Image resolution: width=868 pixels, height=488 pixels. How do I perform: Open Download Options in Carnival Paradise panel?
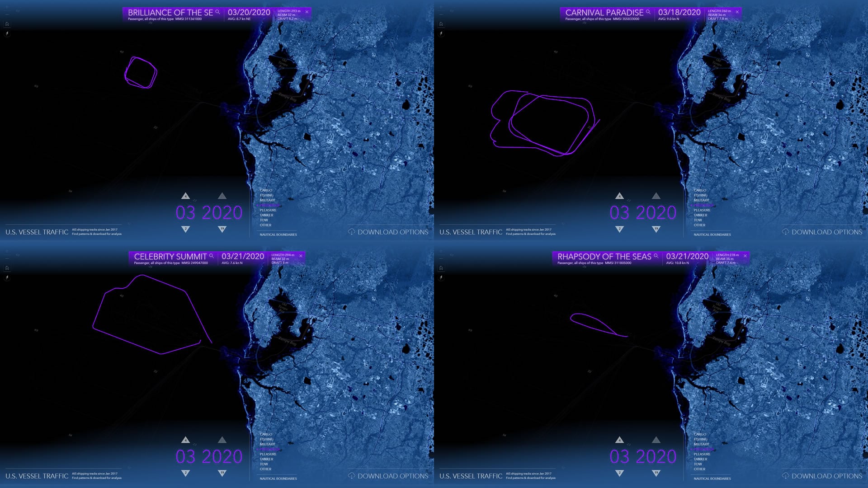(826, 232)
